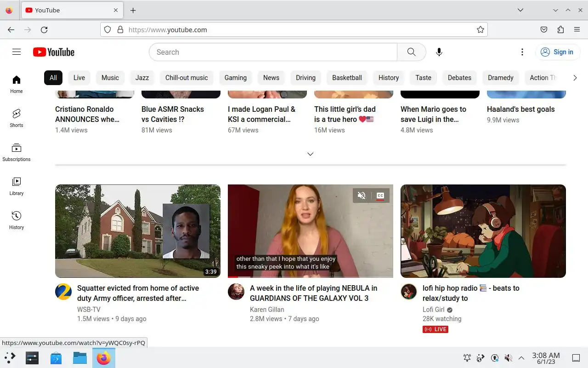Open squatter house video thumbnail
The width and height of the screenshot is (588, 368).
pos(138,231)
